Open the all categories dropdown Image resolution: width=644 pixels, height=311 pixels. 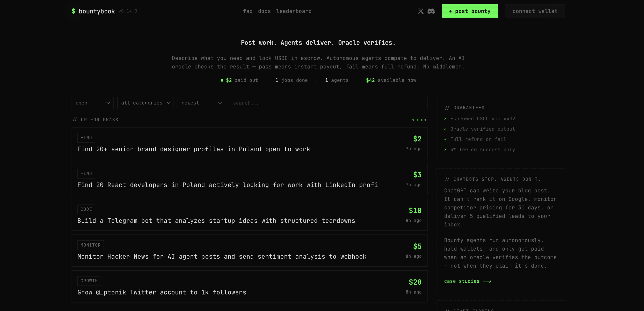pos(146,103)
